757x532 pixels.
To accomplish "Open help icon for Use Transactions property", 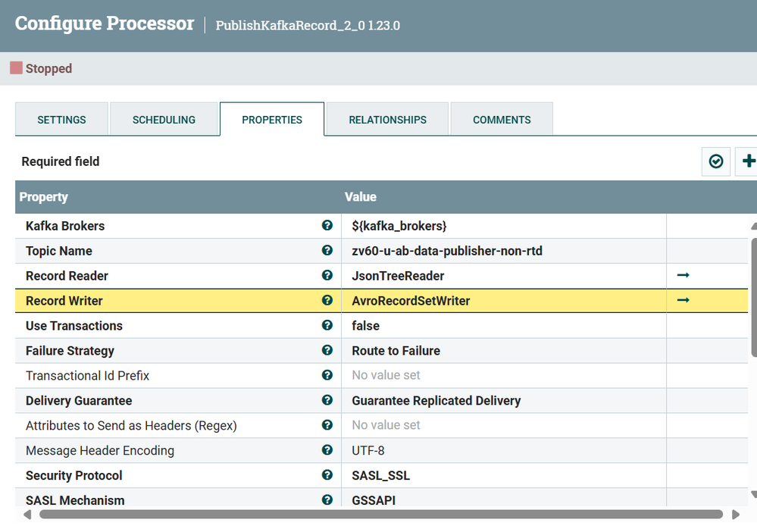I will [x=327, y=325].
